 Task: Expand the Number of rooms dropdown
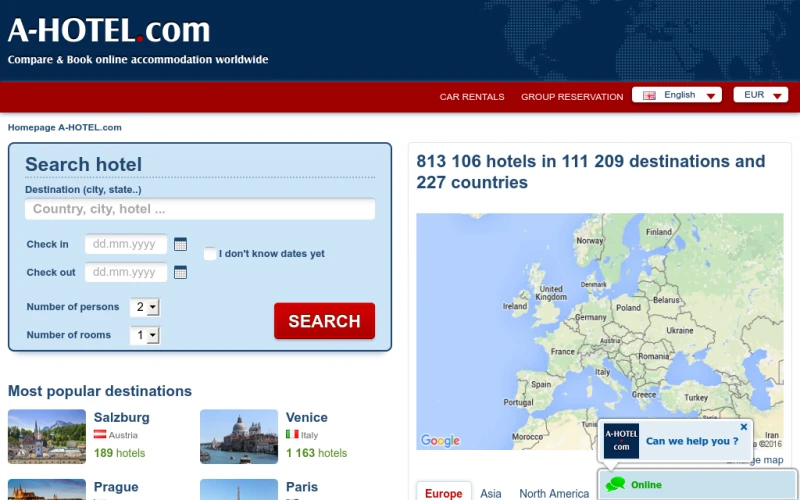pyautogui.click(x=145, y=335)
